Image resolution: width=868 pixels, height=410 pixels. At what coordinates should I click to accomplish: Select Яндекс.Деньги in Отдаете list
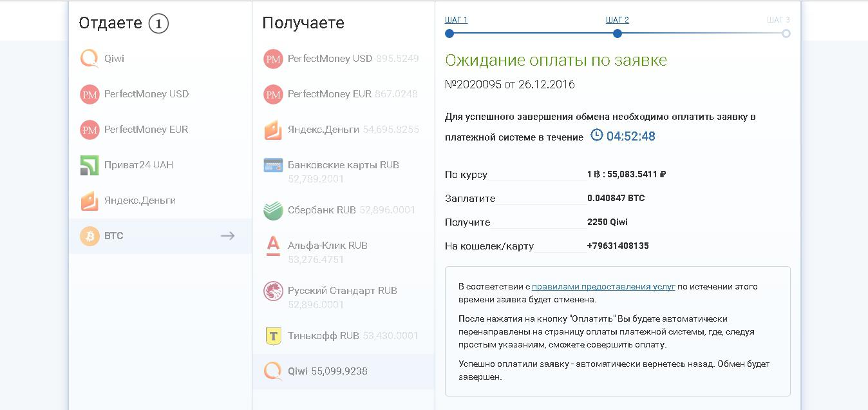[160, 200]
